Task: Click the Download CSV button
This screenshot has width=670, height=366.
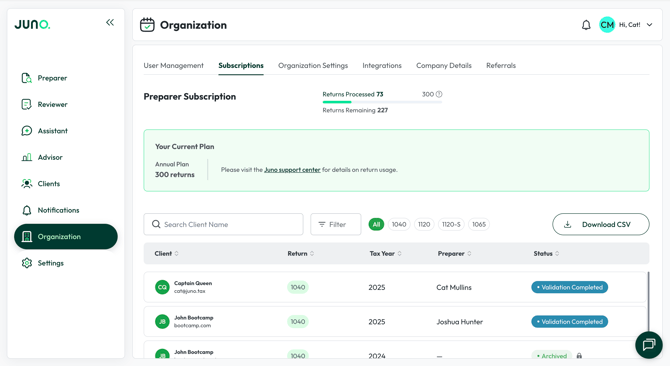Action: [601, 224]
